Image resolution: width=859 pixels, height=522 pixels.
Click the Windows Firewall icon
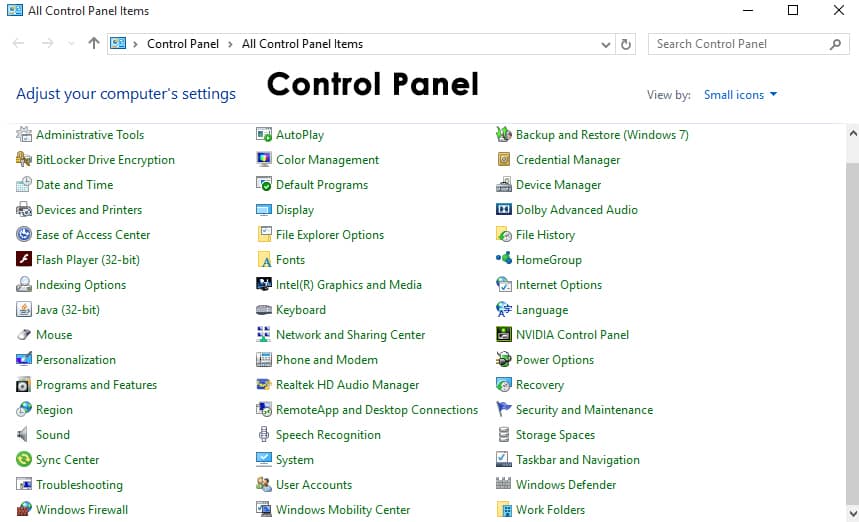[24, 510]
